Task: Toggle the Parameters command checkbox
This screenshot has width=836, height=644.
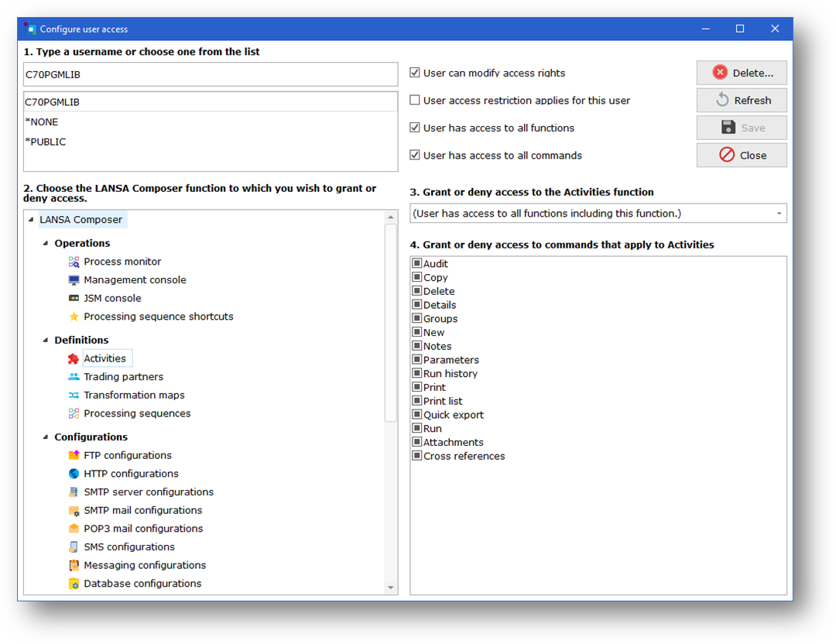Action: (x=417, y=359)
